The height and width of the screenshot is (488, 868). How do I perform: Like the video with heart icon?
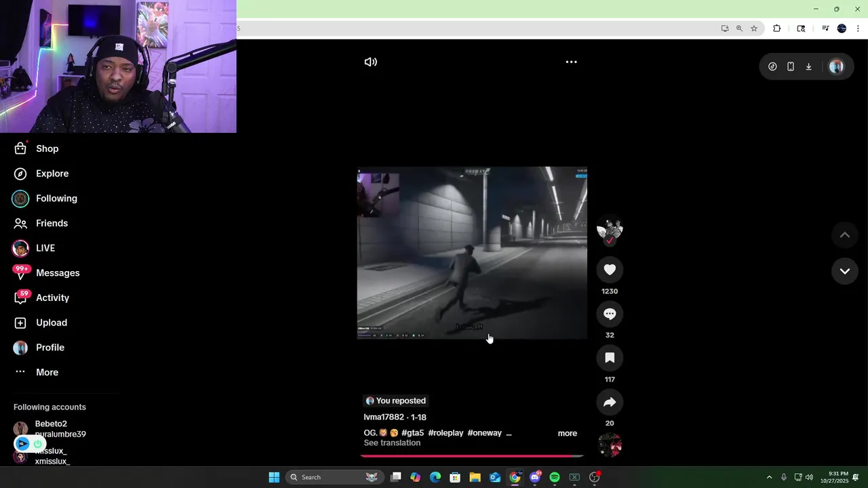pyautogui.click(x=610, y=270)
